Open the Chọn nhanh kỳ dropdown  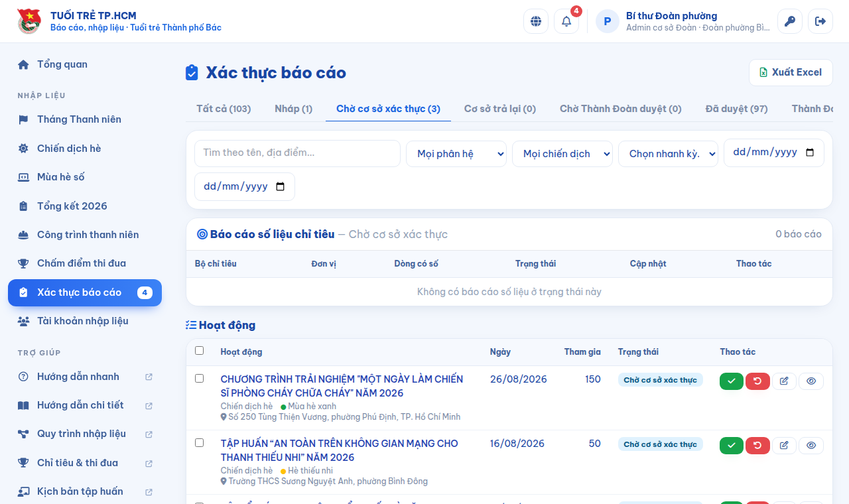(x=669, y=154)
